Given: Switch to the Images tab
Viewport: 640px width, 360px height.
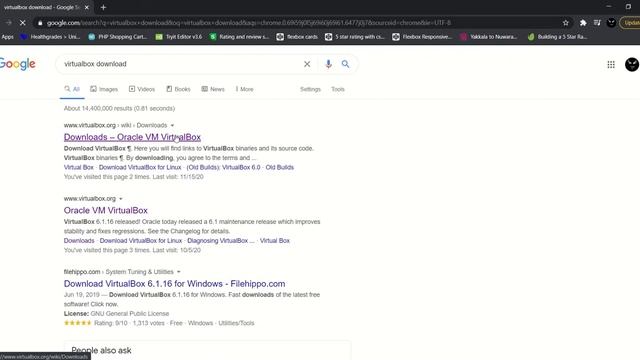Looking at the screenshot, I should coord(104,89).
